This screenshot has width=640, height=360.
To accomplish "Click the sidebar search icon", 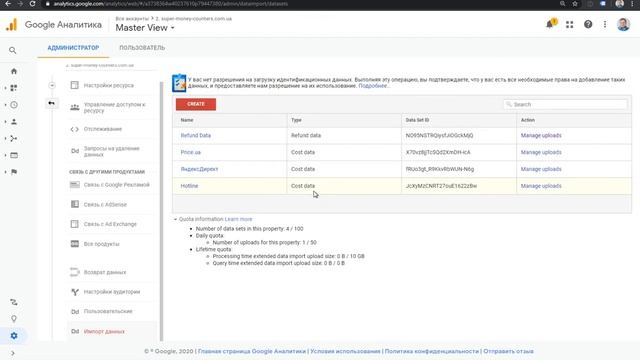I will pos(13,50).
